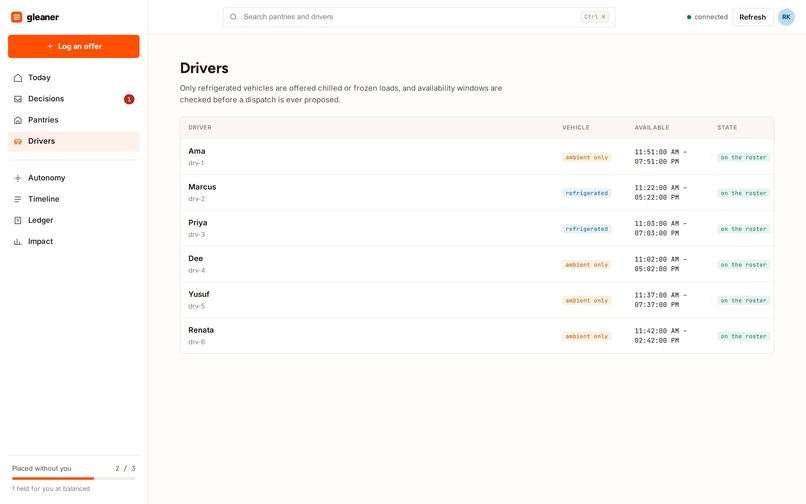
Task: Click the Driver column header
Action: coord(200,128)
